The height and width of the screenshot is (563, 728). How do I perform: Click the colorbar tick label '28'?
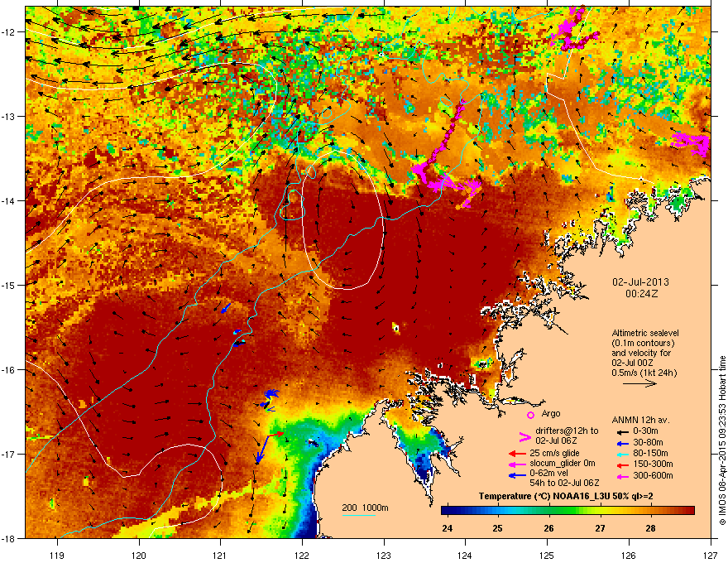650,528
